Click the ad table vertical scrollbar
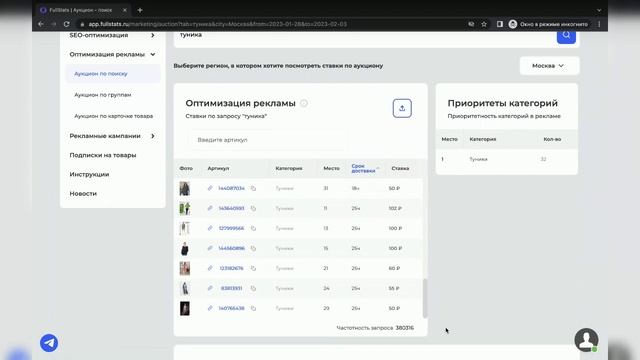The image size is (640, 360). [425, 298]
